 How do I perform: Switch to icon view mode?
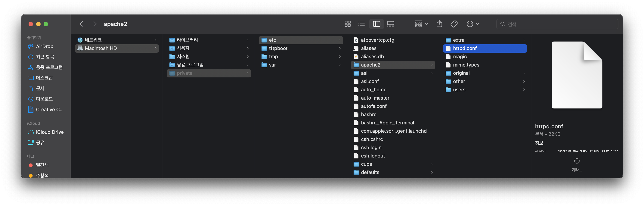click(348, 24)
